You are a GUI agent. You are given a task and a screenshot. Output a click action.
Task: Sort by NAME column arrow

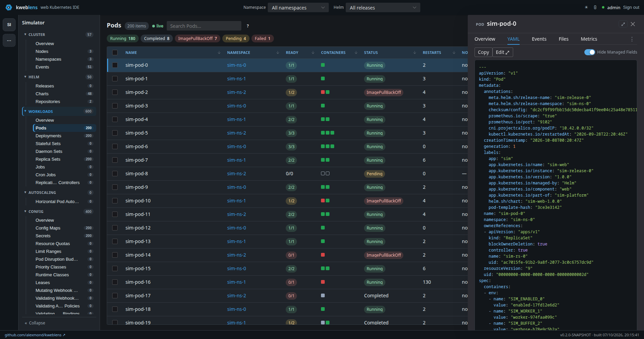tap(219, 53)
